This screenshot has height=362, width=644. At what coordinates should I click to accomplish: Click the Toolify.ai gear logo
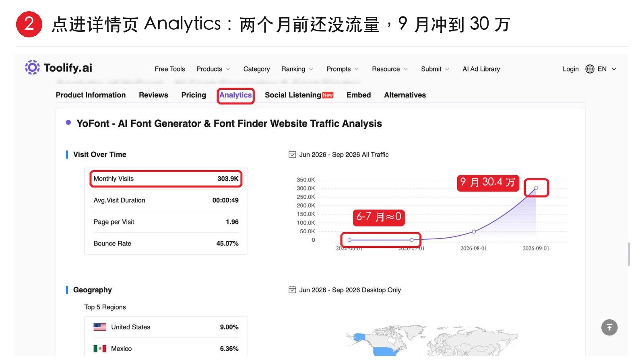(32, 68)
